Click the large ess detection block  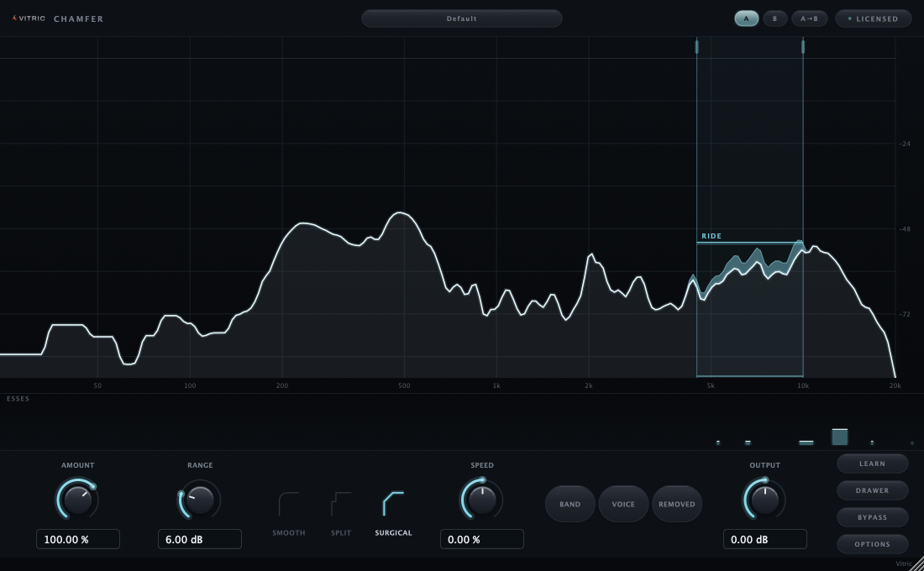tap(840, 437)
